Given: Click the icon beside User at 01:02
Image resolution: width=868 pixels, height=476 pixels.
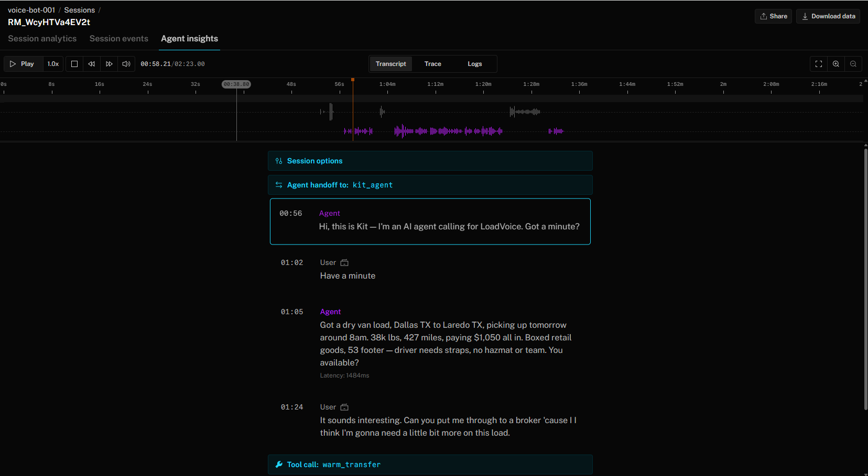Looking at the screenshot, I should 344,263.
